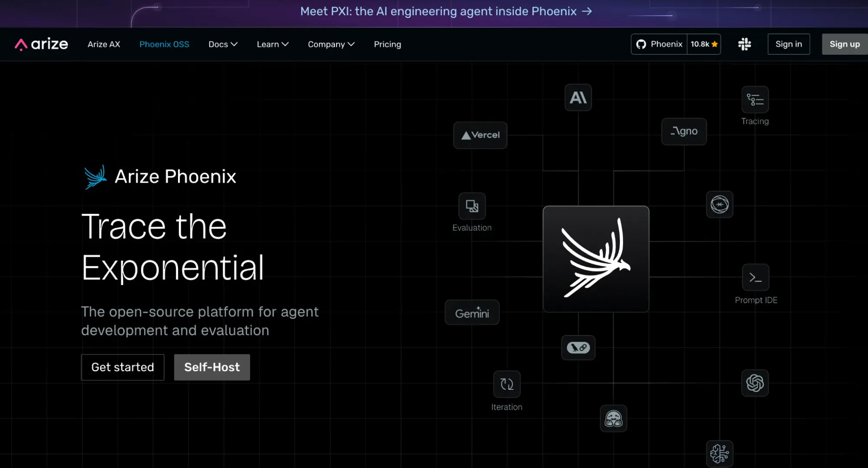This screenshot has height=468, width=868.
Task: Go to the Pricing page
Action: (387, 44)
